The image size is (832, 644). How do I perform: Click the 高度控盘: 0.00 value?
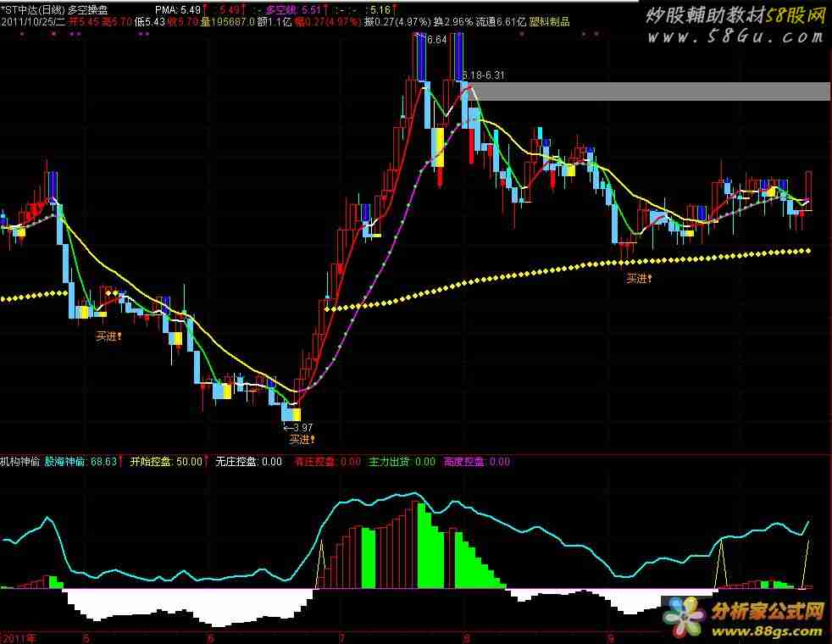[477, 462]
